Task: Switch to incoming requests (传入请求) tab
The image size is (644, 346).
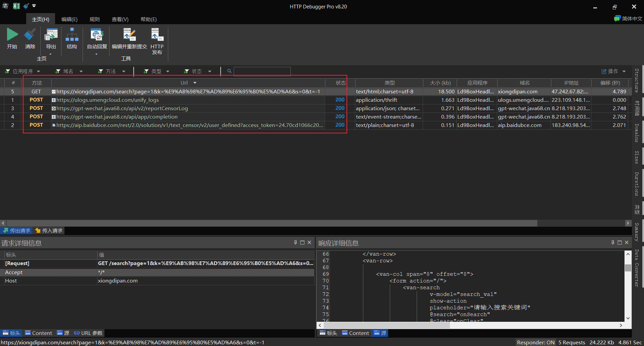Action: tap(49, 230)
